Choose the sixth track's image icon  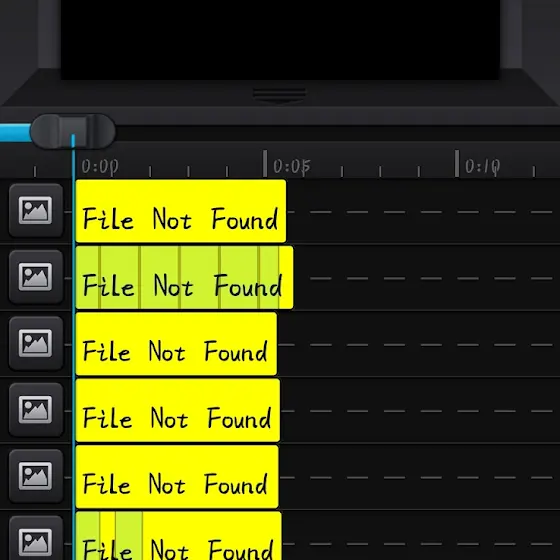(x=36, y=539)
